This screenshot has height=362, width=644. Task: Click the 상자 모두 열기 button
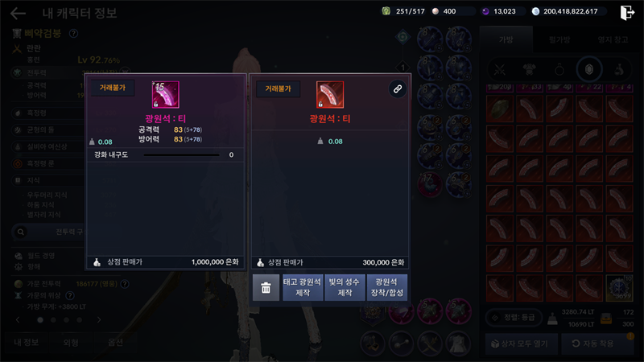pyautogui.click(x=522, y=343)
